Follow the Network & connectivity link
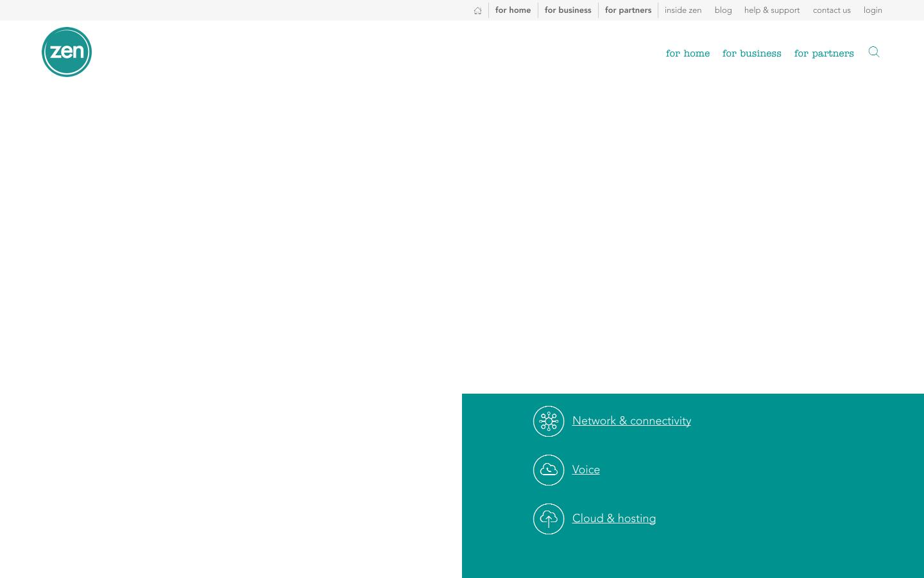924x578 pixels. point(631,421)
